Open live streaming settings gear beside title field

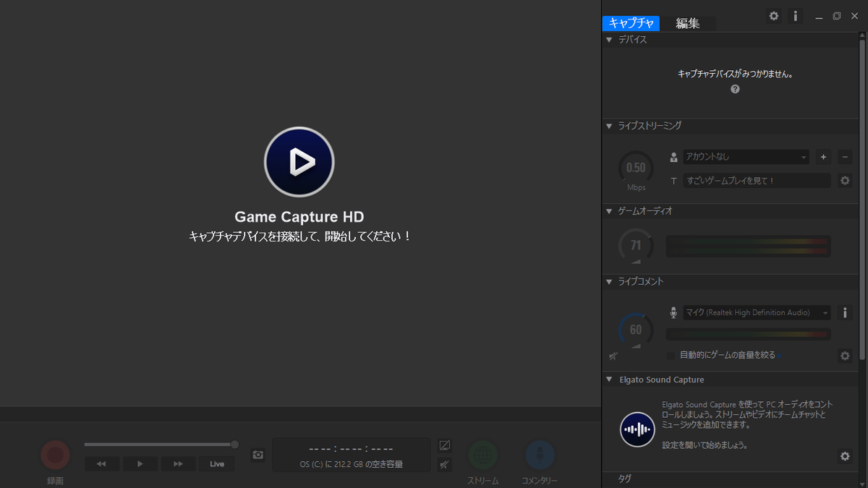(x=845, y=180)
